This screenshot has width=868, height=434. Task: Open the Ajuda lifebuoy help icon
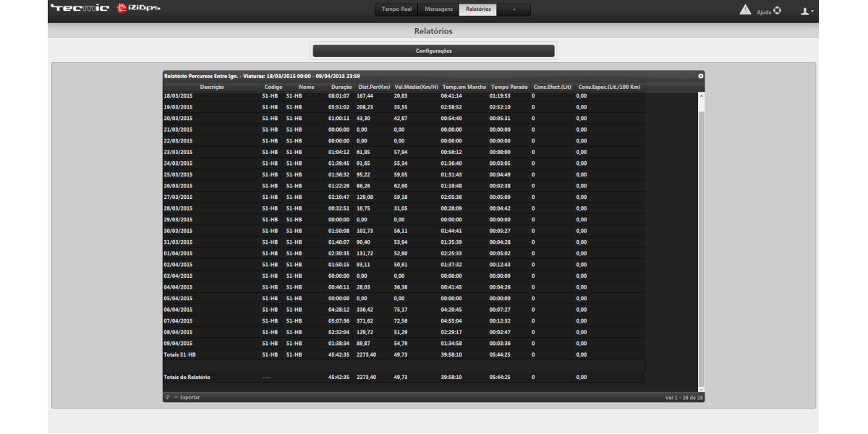pyautogui.click(x=778, y=11)
